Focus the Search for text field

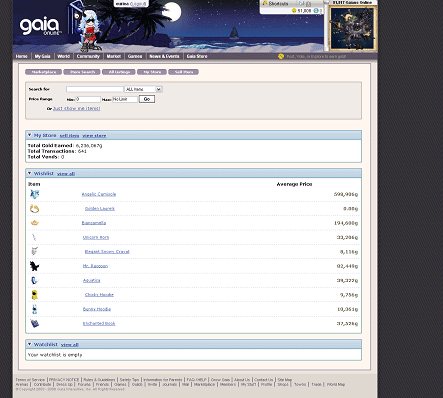pyautogui.click(x=95, y=89)
